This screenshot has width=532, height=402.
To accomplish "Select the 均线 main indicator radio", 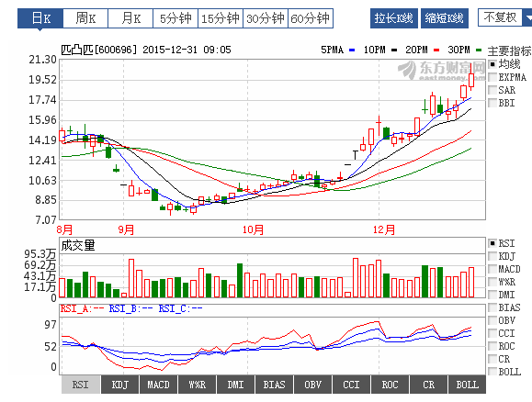I will tap(493, 64).
